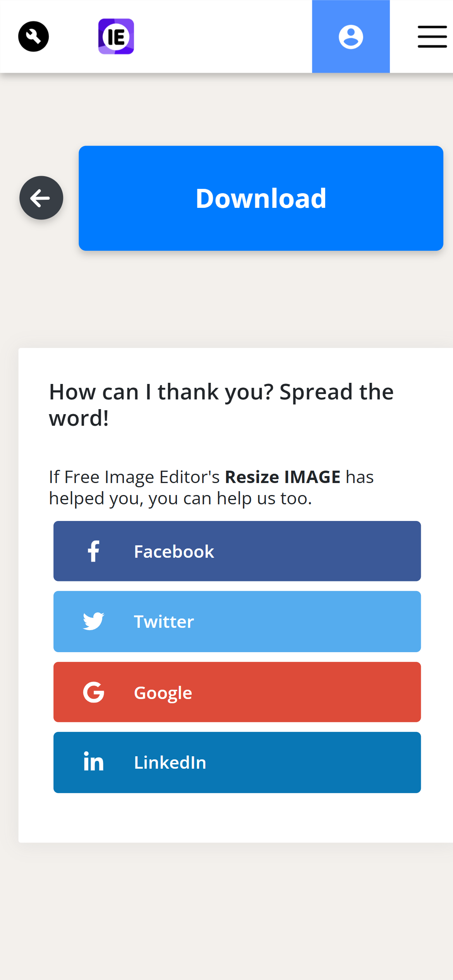
Task: Click the LinkedIn 'in' logo icon
Action: (94, 762)
